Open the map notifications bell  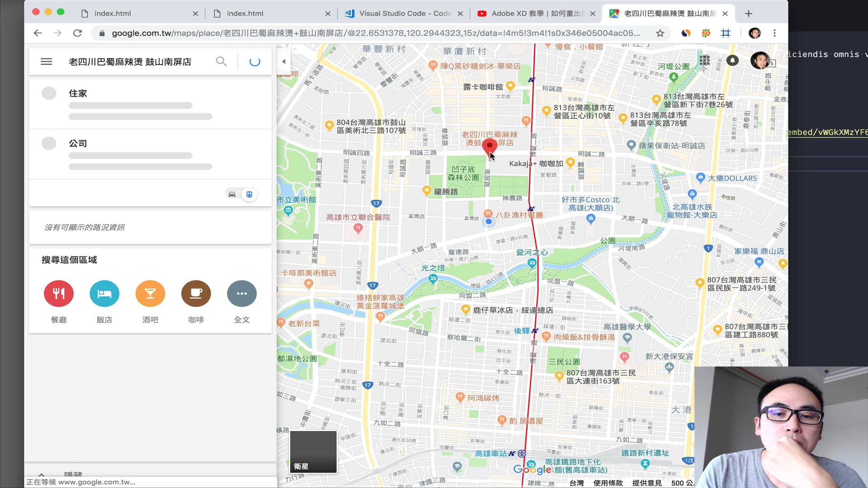(732, 60)
